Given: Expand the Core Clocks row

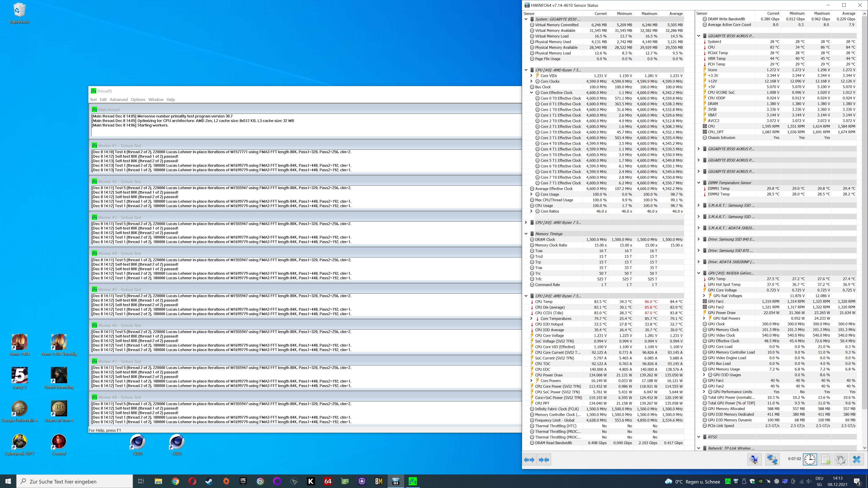Looking at the screenshot, I should click(531, 81).
